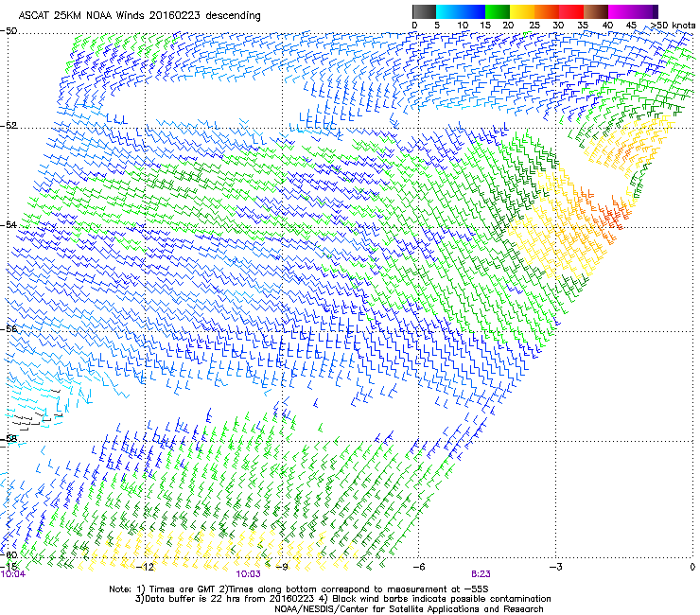Click the "-58" latitude axis label
This screenshot has width=700, height=615.
(9, 439)
